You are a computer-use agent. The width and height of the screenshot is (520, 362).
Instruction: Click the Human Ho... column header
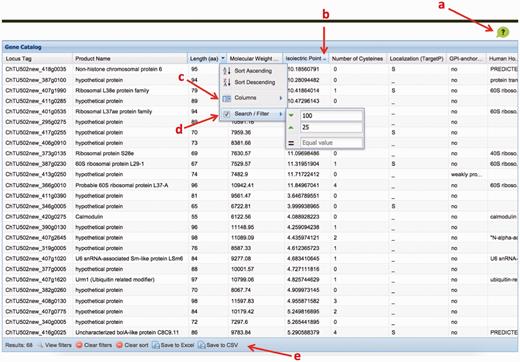click(x=502, y=58)
